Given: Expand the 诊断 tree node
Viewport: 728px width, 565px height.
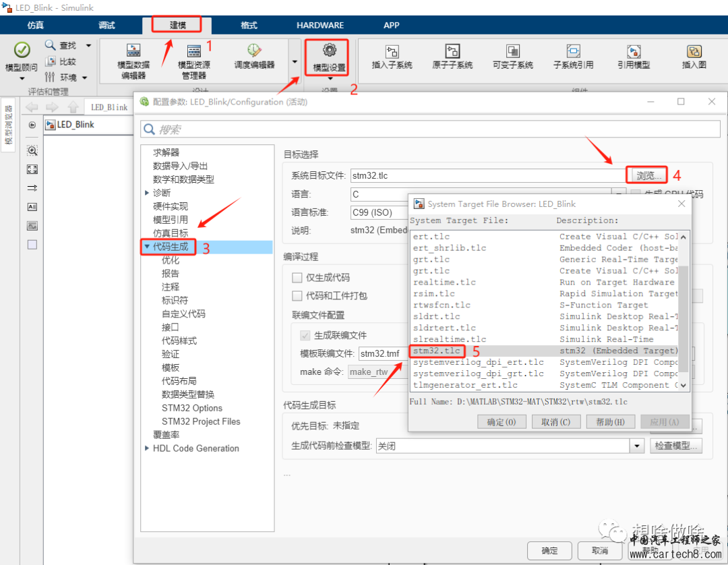Looking at the screenshot, I should (147, 193).
